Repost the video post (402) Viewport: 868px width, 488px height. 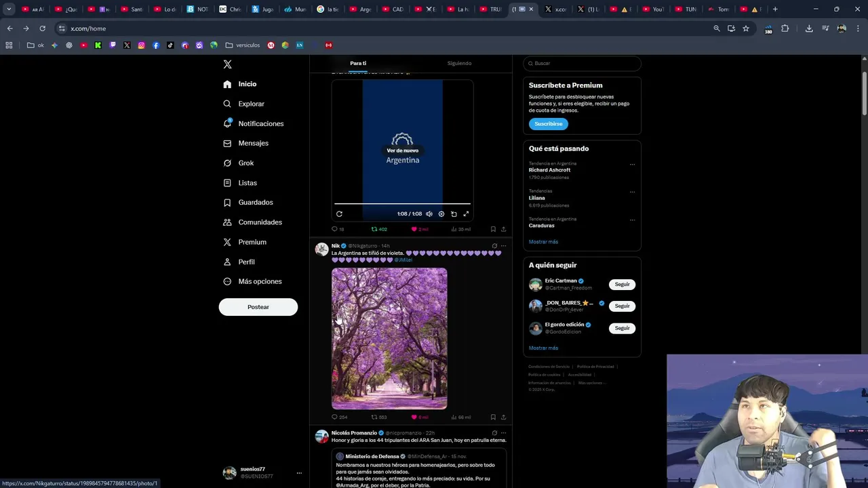[x=378, y=229]
